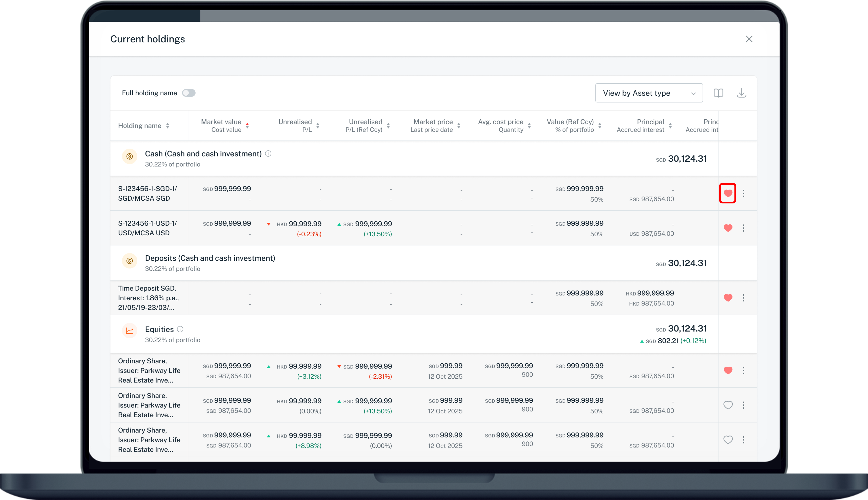Open kebab menu of S-123456-1-SGD-1 row
Viewport: 868px width, 500px height.
(x=743, y=193)
